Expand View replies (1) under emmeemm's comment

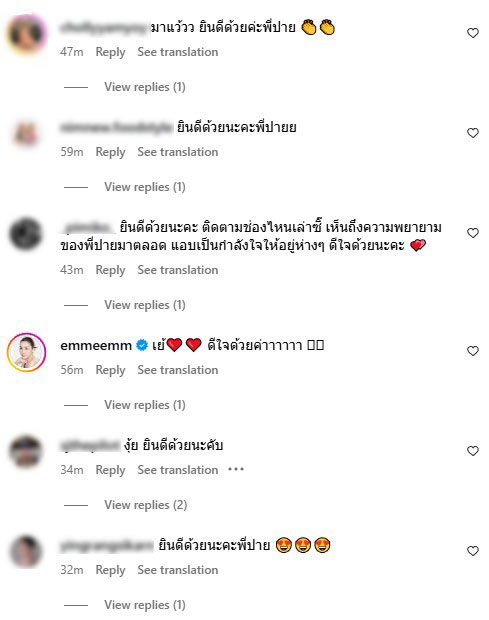(145, 405)
